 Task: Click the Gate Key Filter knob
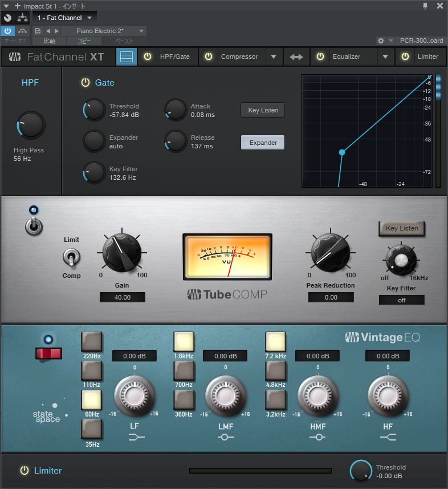click(94, 172)
